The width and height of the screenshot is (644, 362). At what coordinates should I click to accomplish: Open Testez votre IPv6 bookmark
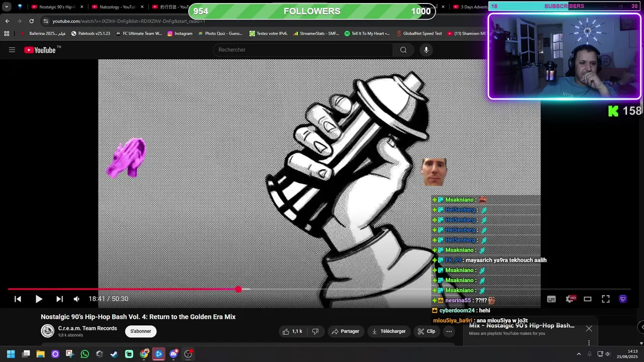(x=269, y=34)
